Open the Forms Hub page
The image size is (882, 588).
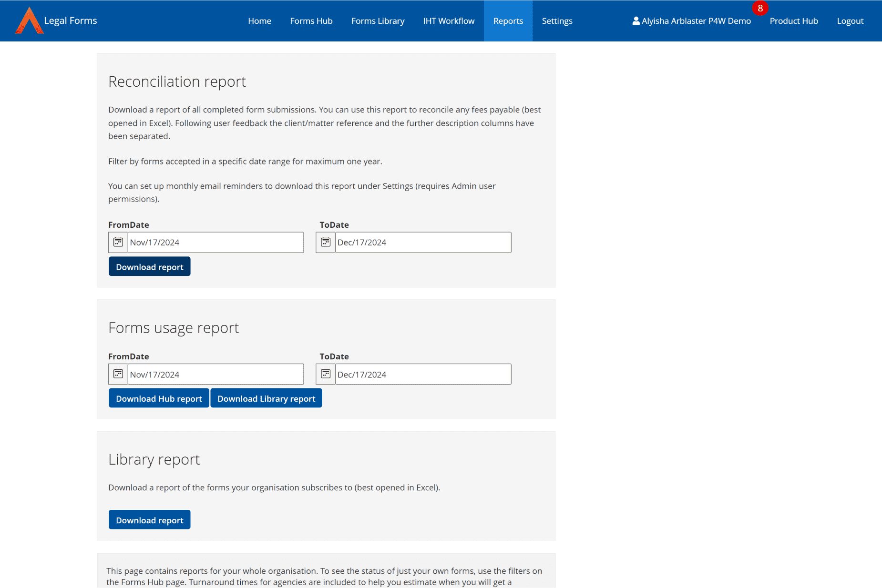(x=311, y=21)
